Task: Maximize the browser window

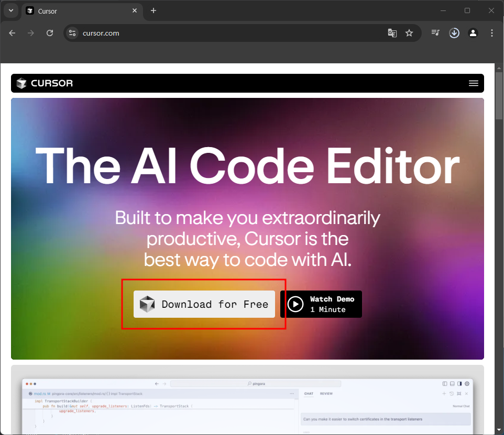Action: [x=467, y=10]
